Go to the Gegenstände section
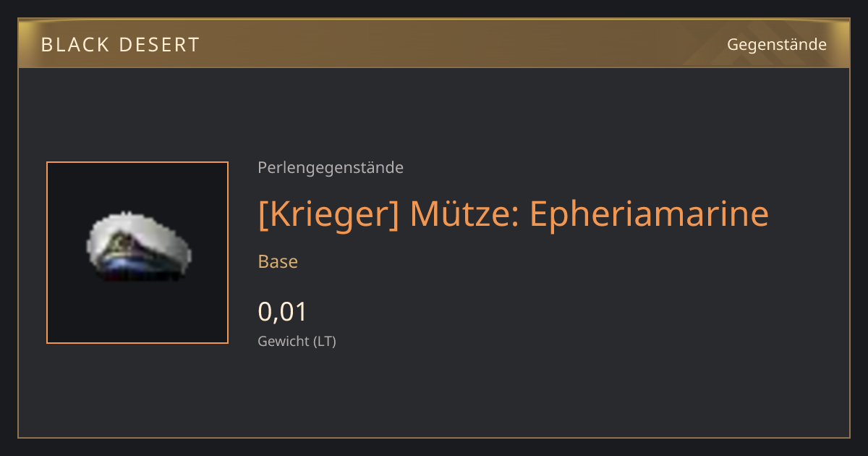 click(776, 45)
